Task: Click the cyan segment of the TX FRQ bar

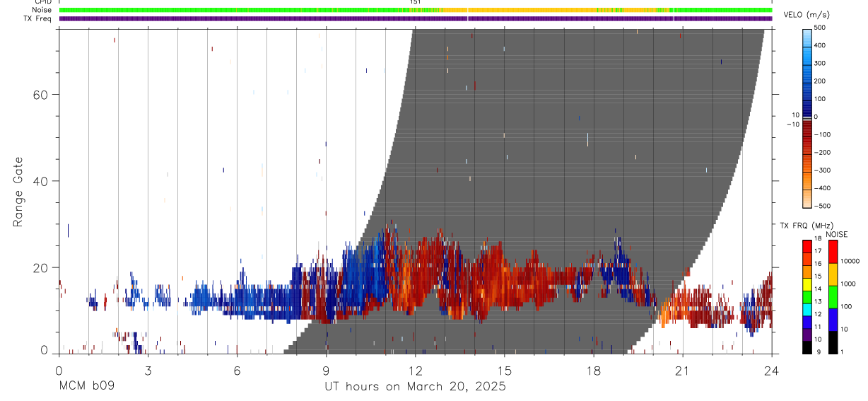Action: point(807,310)
